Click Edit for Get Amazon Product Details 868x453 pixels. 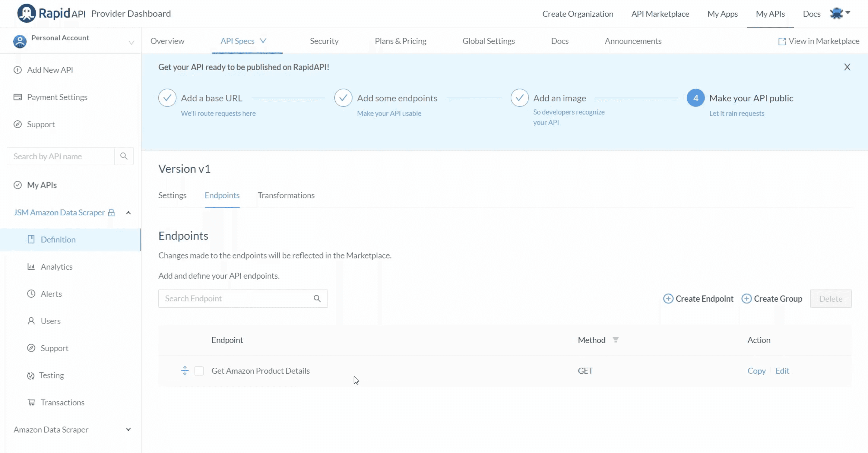782,370
